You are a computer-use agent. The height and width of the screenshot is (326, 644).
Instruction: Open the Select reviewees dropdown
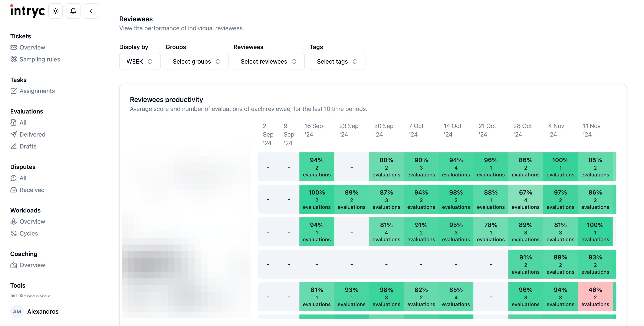tap(269, 62)
